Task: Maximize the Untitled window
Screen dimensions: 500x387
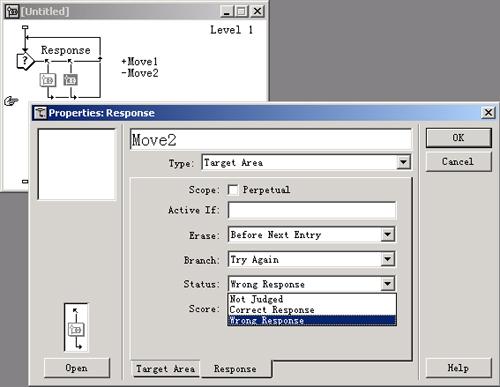Action: pyautogui.click(x=242, y=11)
